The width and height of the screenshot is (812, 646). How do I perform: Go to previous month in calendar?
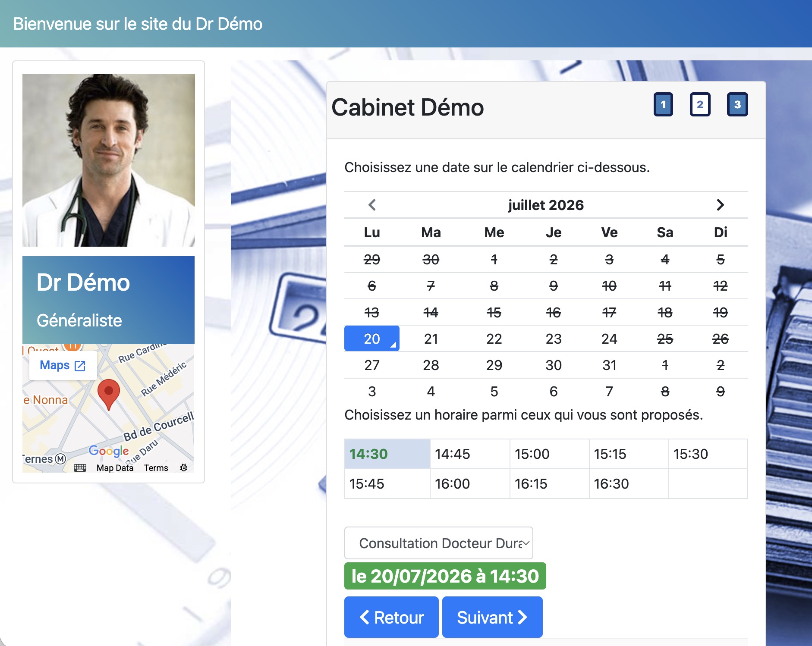point(372,205)
